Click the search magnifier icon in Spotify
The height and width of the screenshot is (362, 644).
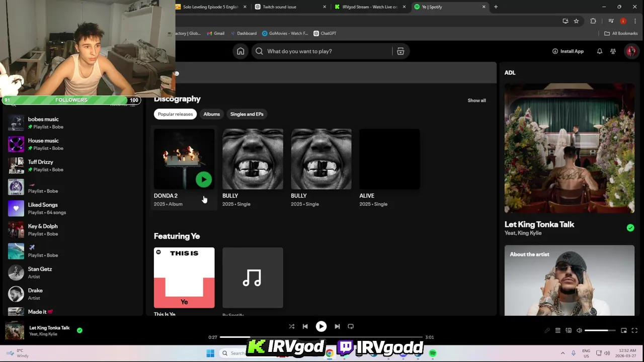click(x=259, y=51)
